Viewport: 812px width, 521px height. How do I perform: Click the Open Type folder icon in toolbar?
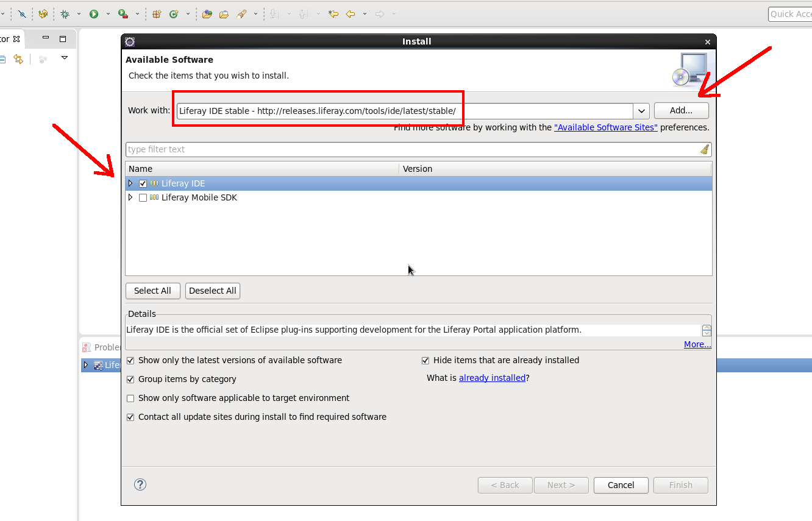click(x=207, y=13)
